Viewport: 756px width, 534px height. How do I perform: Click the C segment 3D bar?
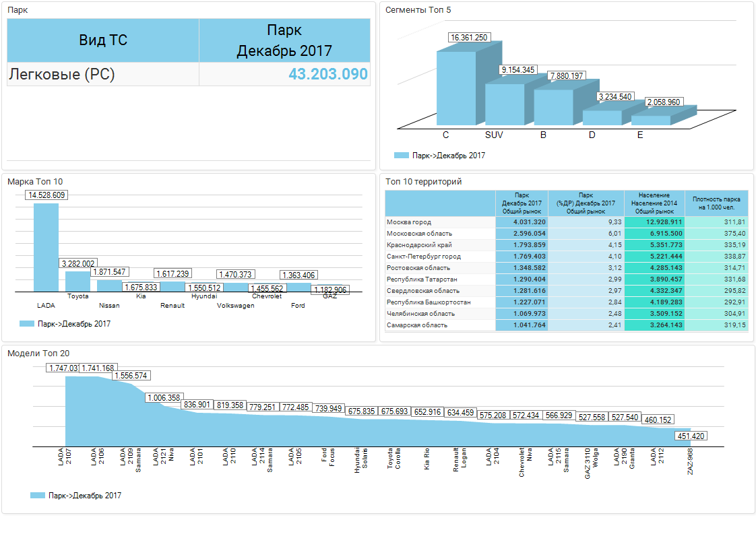pos(456,88)
